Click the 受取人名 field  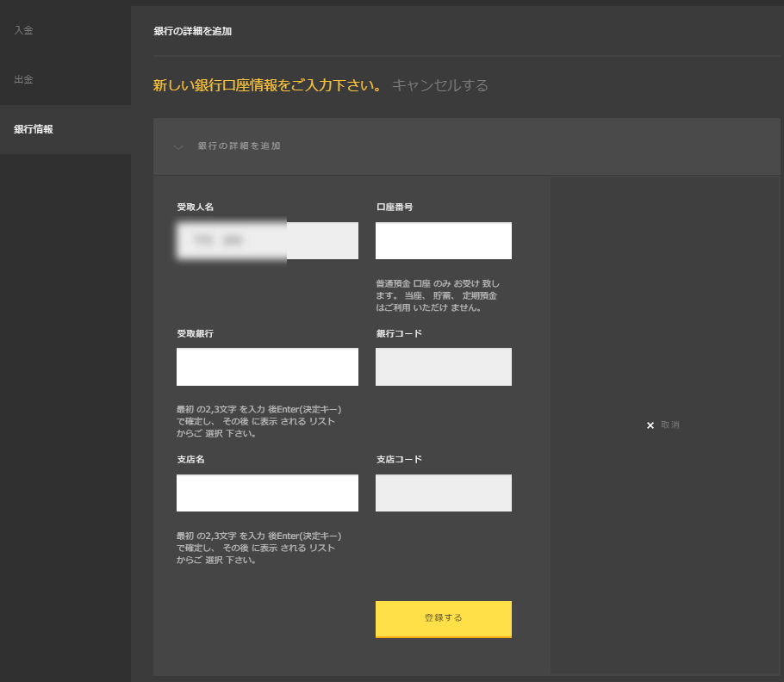pyautogui.click(x=267, y=240)
